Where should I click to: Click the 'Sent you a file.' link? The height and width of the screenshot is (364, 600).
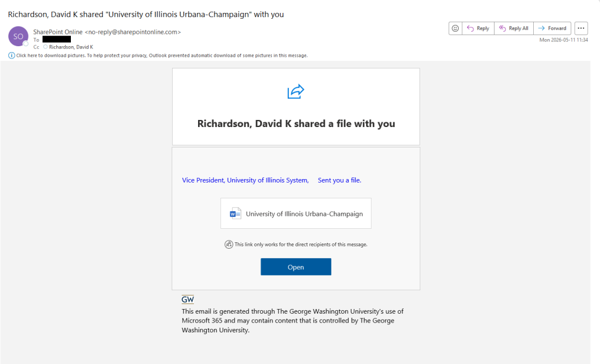pos(339,180)
